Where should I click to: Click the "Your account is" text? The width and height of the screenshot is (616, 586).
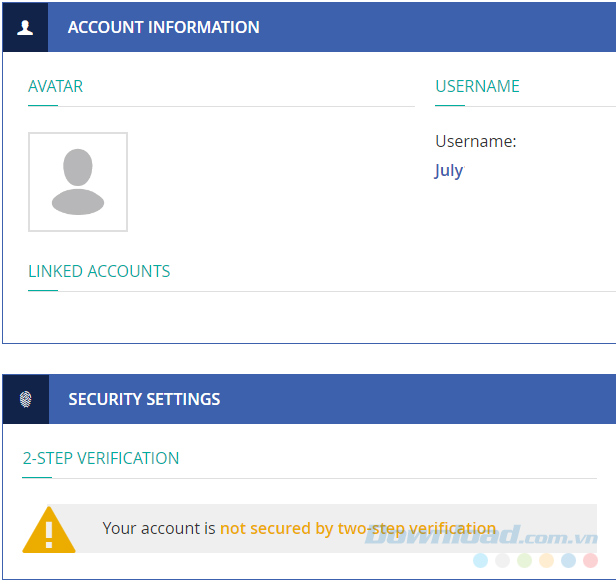pyautogui.click(x=159, y=528)
